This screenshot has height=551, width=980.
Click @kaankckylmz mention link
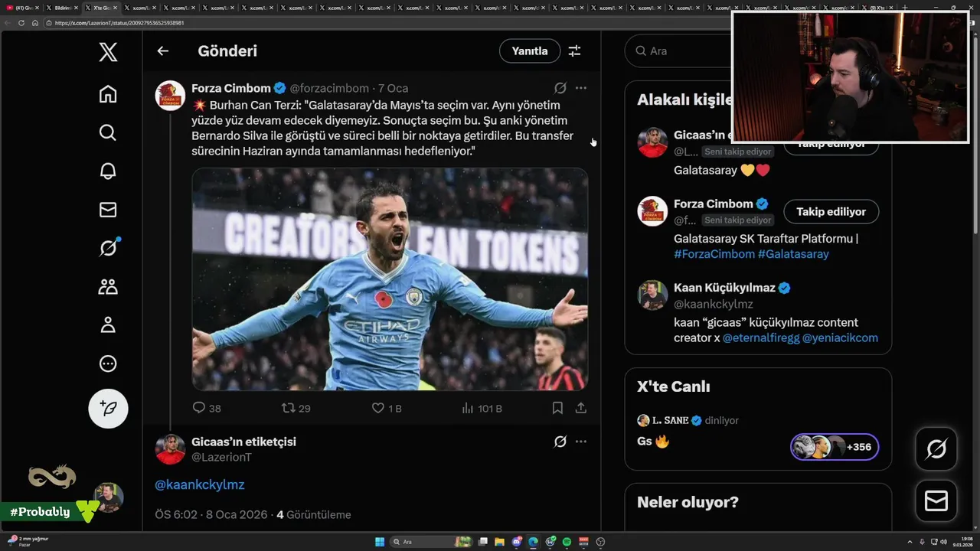pyautogui.click(x=200, y=484)
